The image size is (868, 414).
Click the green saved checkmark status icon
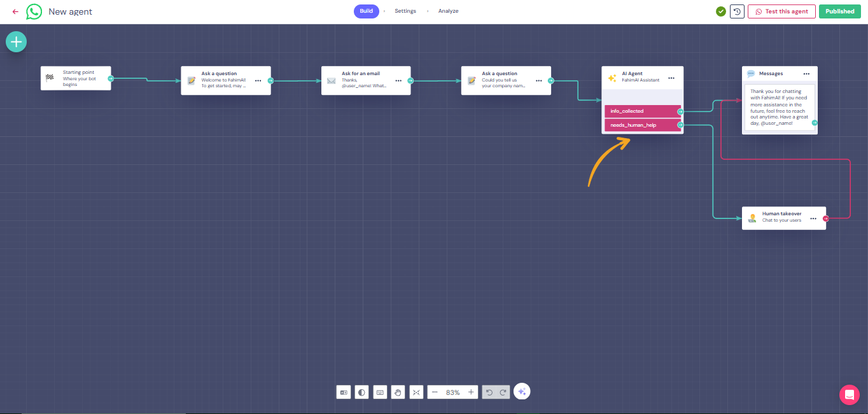(x=720, y=11)
